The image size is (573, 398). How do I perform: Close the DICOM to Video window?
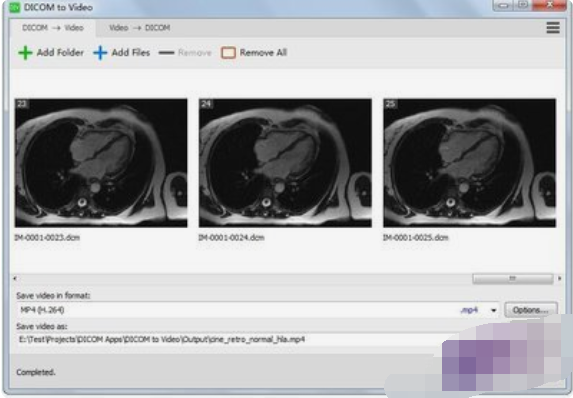click(550, 5)
